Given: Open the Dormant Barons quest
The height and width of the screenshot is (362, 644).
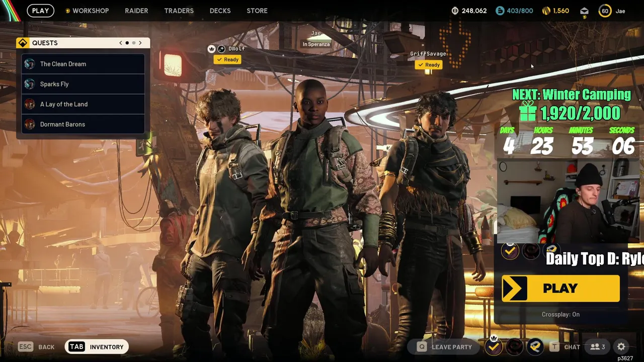Looking at the screenshot, I should click(83, 124).
